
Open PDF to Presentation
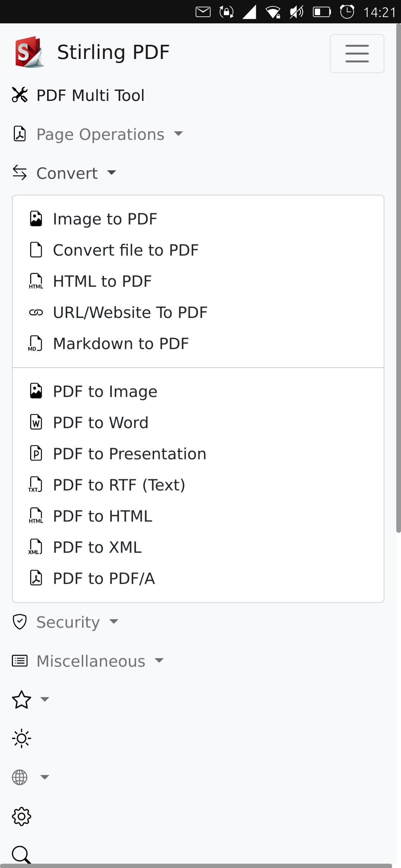130,454
